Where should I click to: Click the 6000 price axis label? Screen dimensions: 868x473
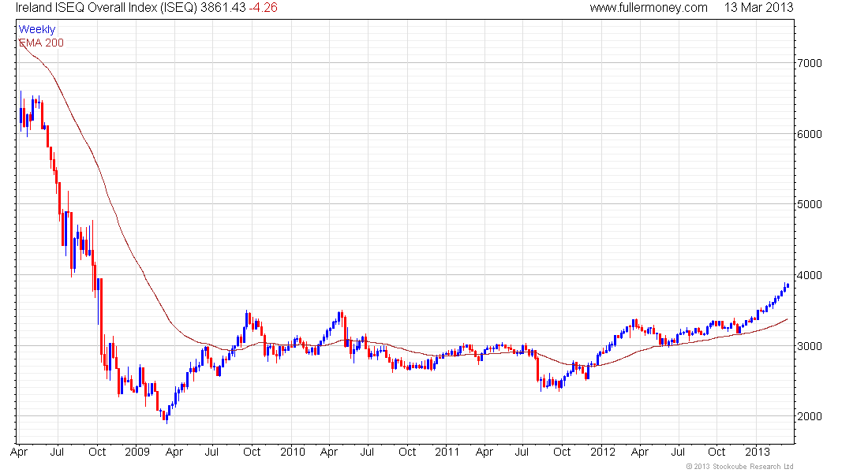click(x=810, y=134)
